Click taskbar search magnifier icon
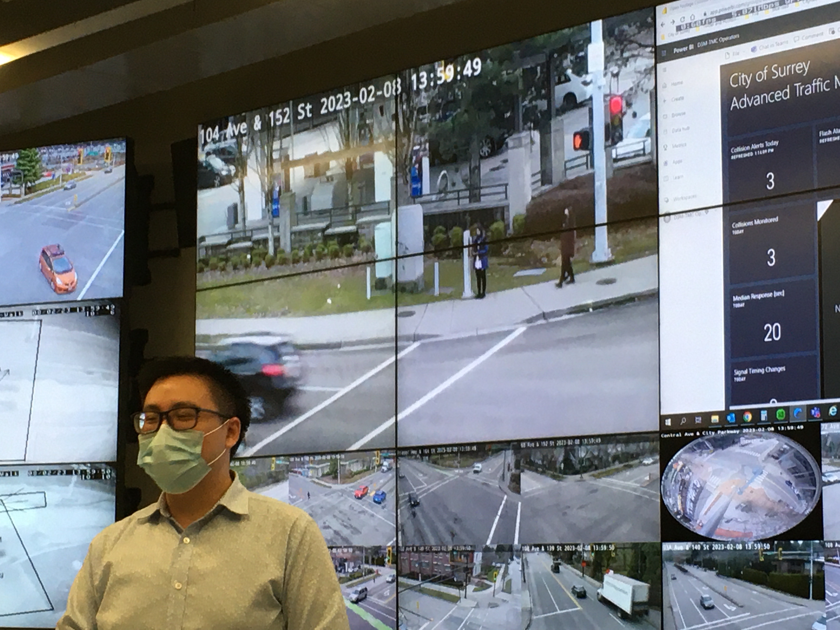 point(683,421)
